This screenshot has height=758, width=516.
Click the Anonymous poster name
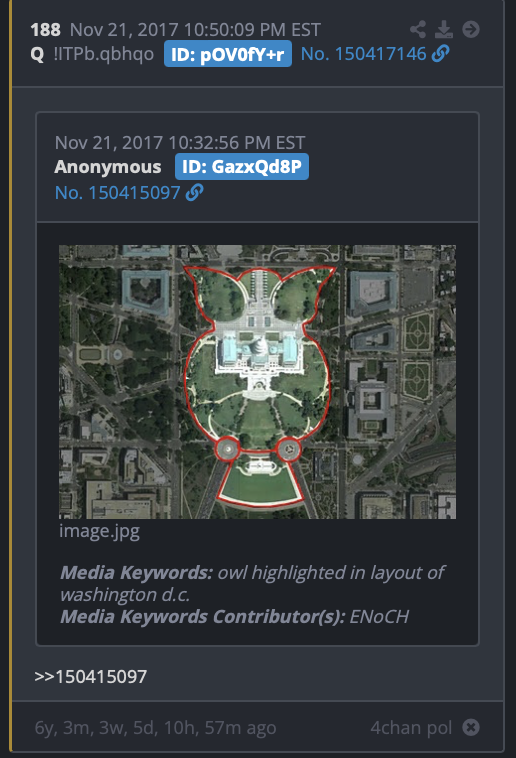(x=108, y=167)
